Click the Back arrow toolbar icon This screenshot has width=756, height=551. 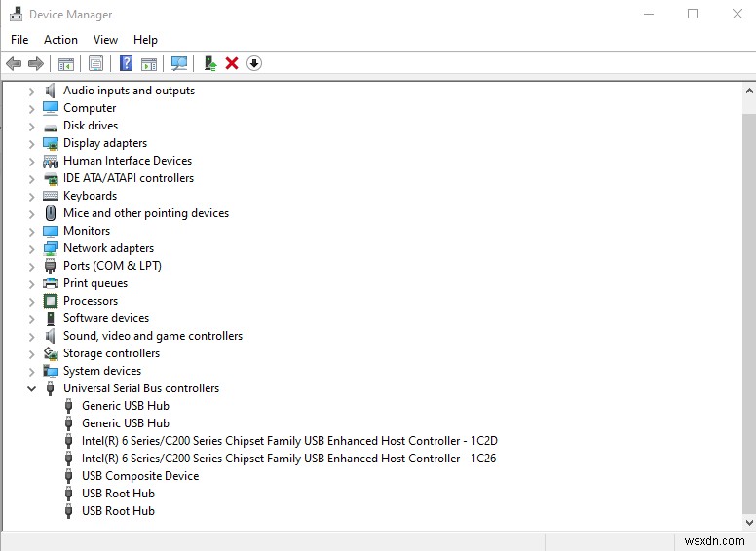coord(14,63)
